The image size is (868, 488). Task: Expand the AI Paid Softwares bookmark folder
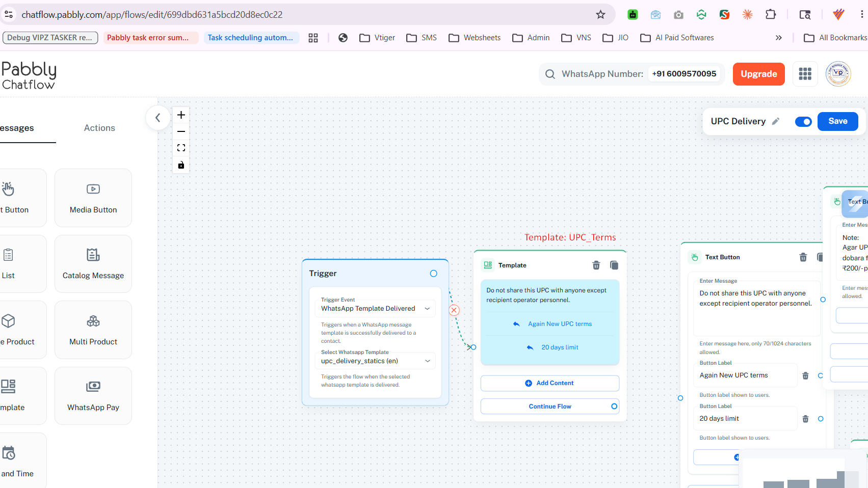pyautogui.click(x=677, y=38)
